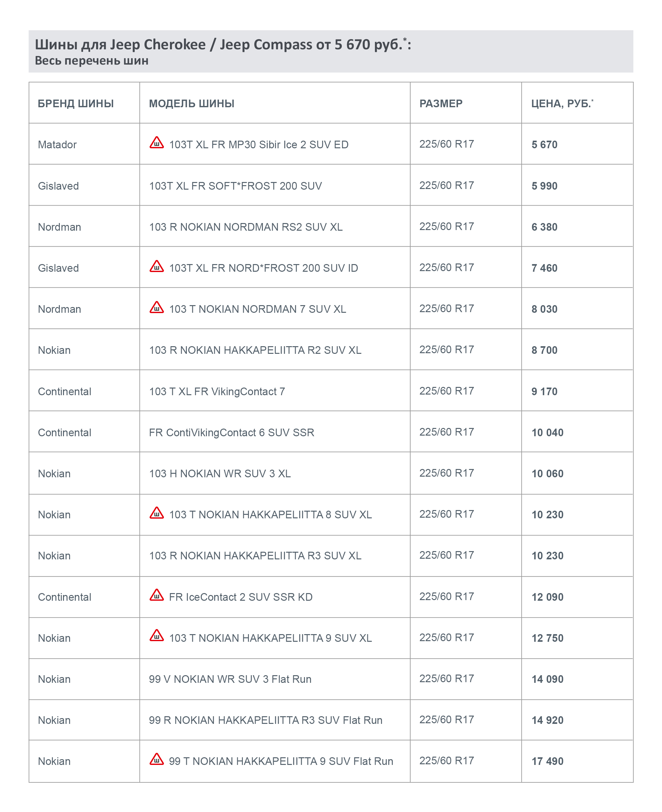Select the SOFT*FROST 200 SUV model text
This screenshot has width=662, height=812.
point(235,186)
